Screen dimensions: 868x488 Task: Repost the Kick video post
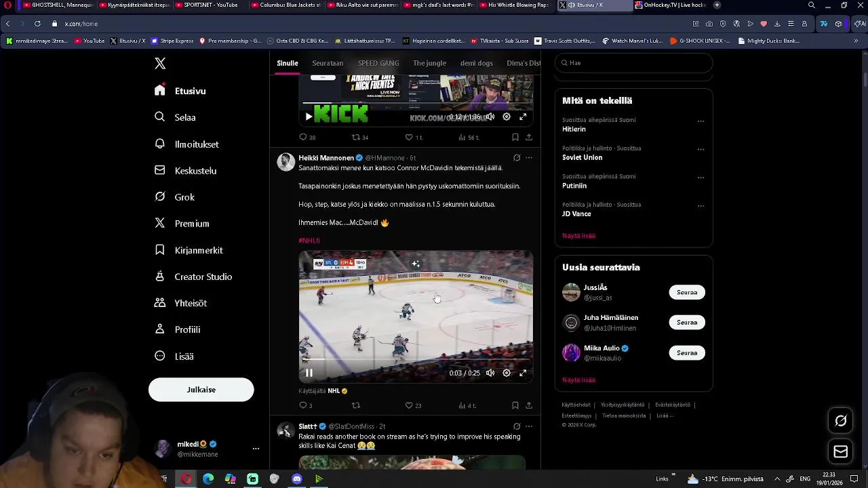point(359,137)
